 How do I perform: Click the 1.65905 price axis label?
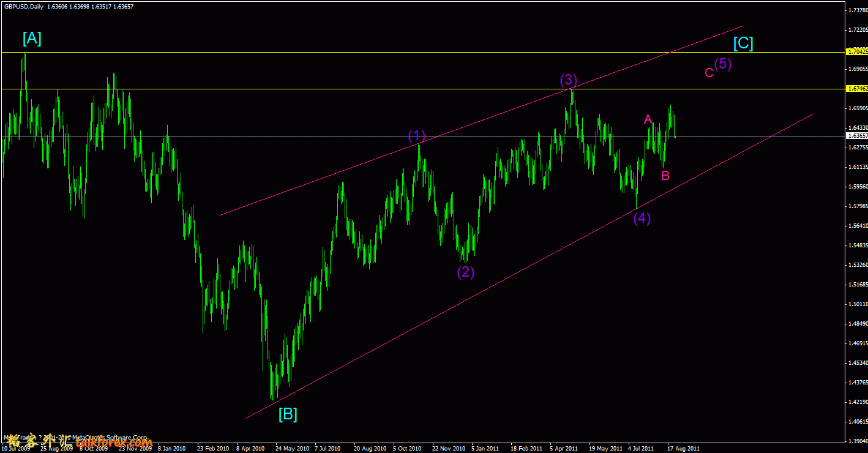[858, 108]
